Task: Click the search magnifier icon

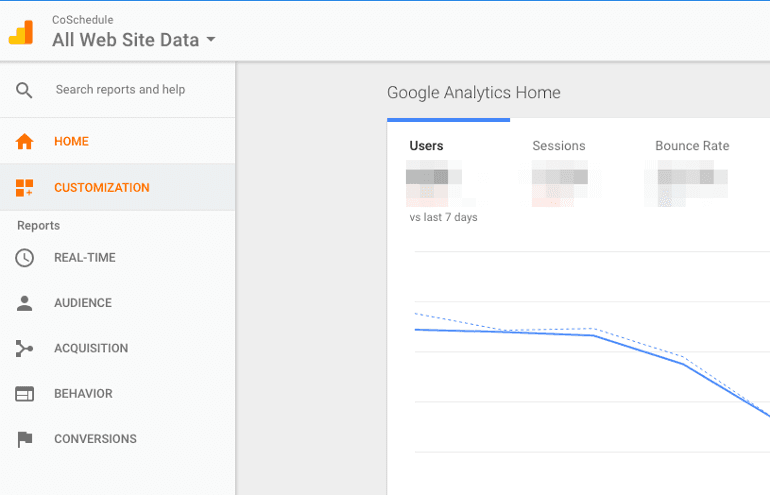Action: pyautogui.click(x=24, y=90)
